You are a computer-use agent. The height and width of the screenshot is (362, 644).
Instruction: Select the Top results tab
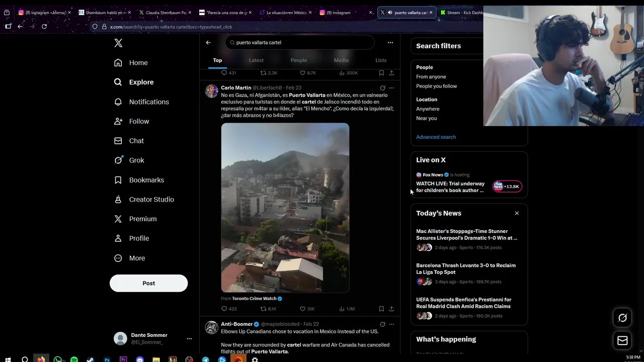pyautogui.click(x=217, y=60)
